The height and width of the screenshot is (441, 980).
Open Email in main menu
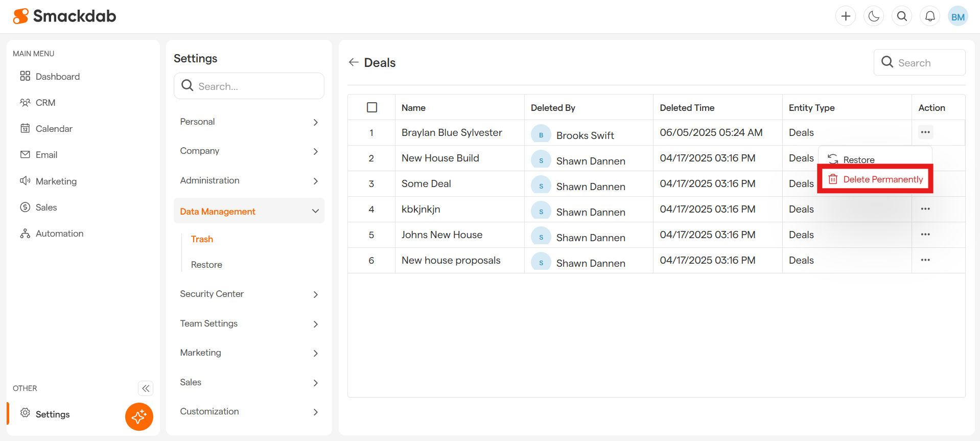pos(39,154)
